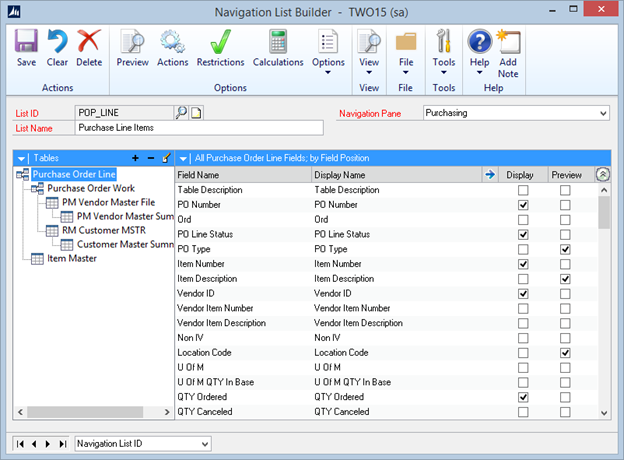Check Display for U Of M
Image resolution: width=624 pixels, height=460 pixels.
click(523, 368)
